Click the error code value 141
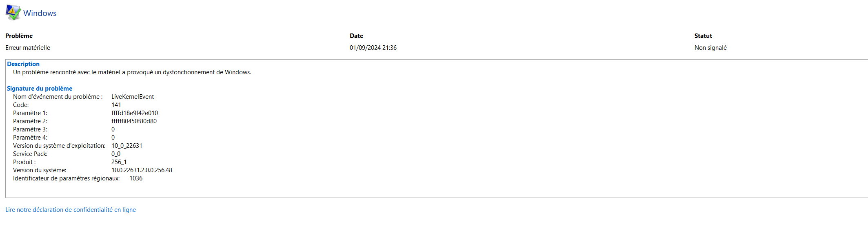The image size is (868, 249). [x=116, y=105]
